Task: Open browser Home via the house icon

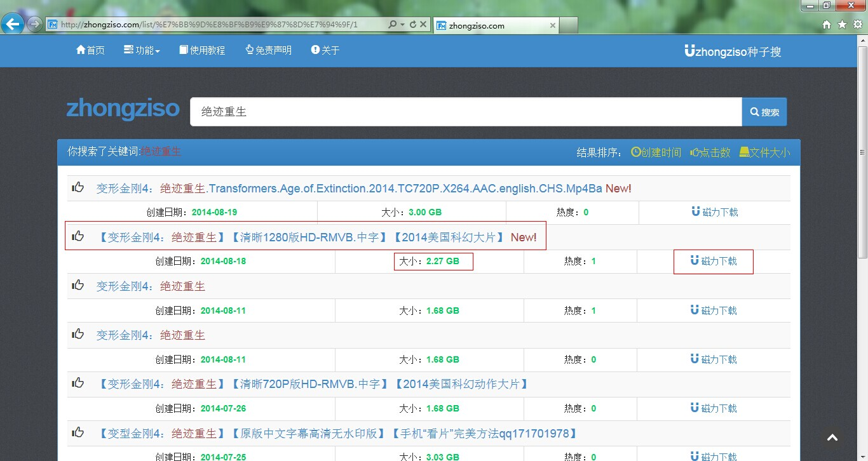Action: point(827,25)
